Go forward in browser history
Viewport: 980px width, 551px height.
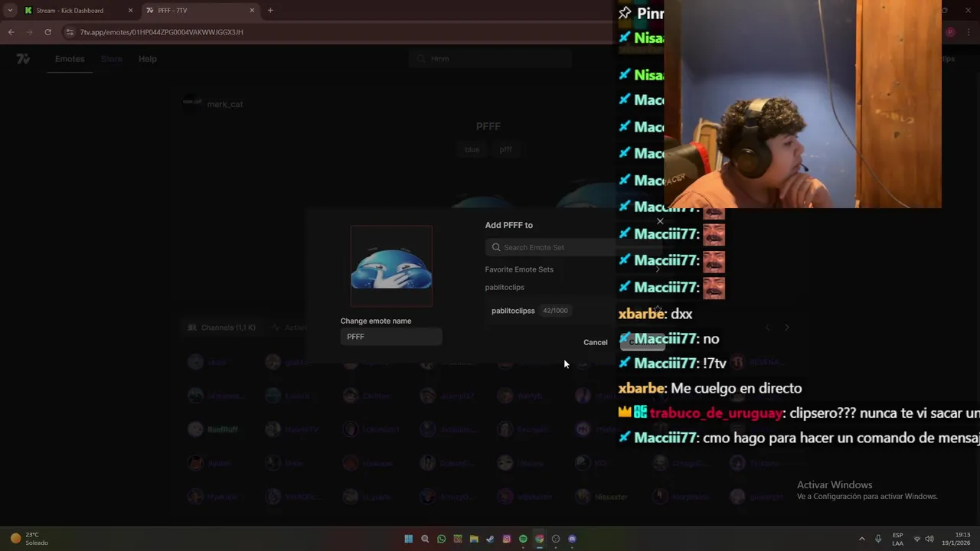pyautogui.click(x=29, y=32)
